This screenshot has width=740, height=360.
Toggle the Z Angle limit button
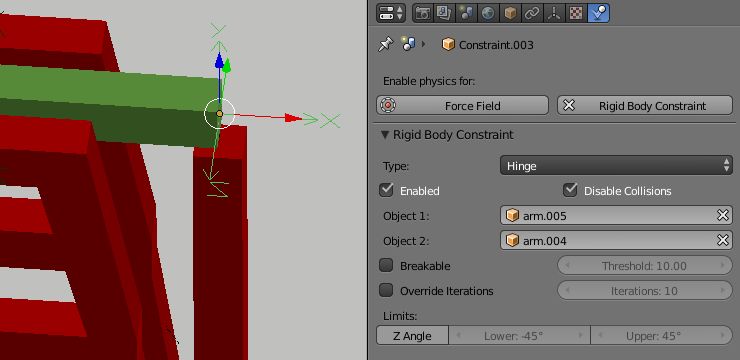coord(412,335)
